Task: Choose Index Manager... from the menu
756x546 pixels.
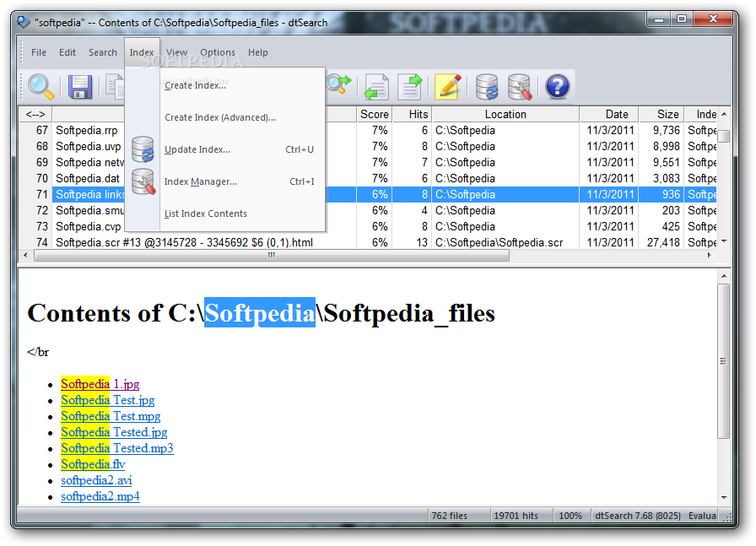Action: click(x=225, y=181)
